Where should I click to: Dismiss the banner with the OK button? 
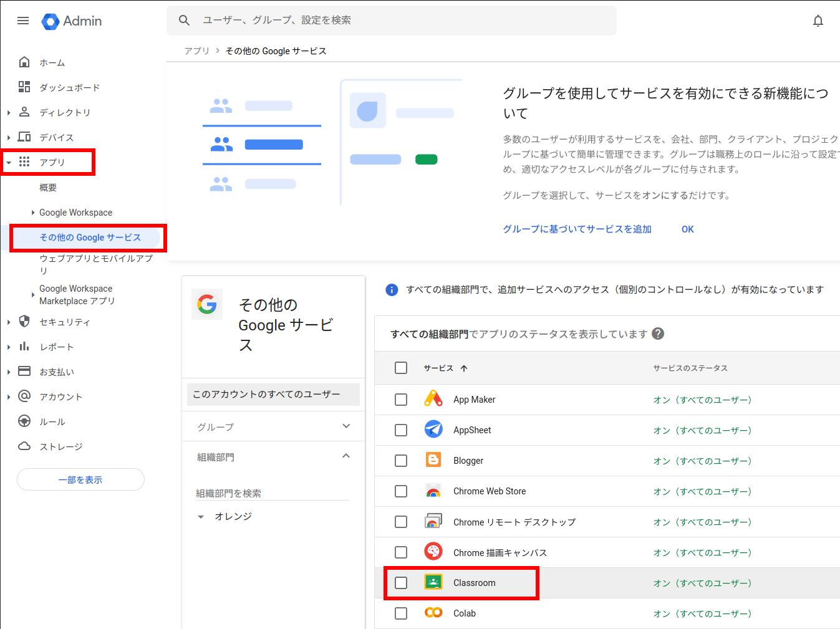687,229
